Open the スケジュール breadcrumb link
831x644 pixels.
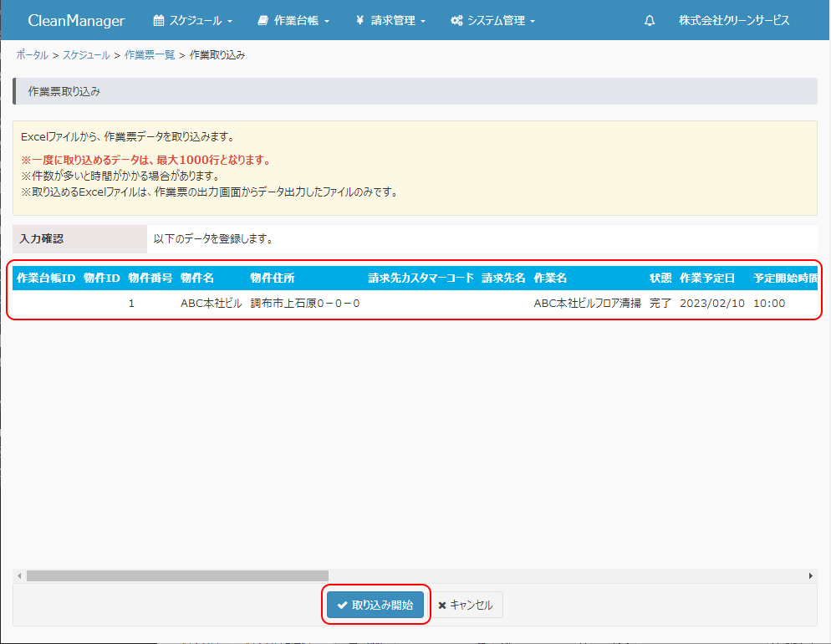86,55
